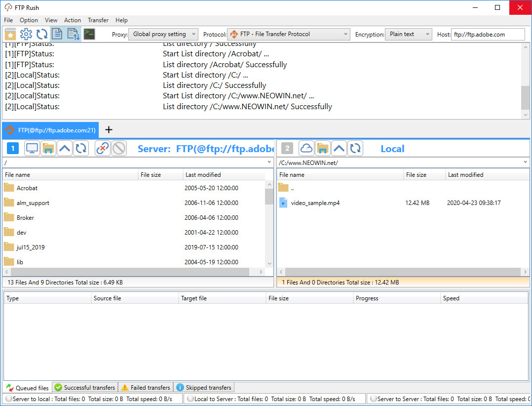Refresh the server directory listing
The image size is (532, 406).
[81, 148]
